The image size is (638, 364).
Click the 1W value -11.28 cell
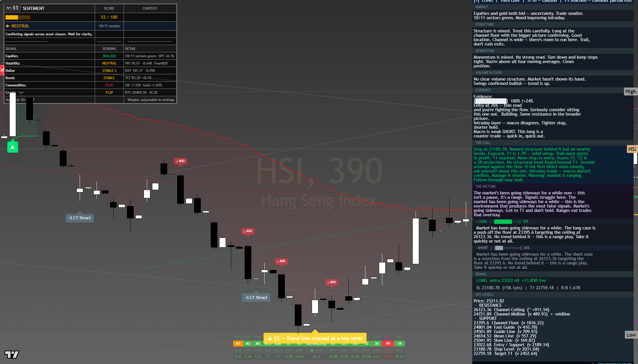tap(388, 357)
